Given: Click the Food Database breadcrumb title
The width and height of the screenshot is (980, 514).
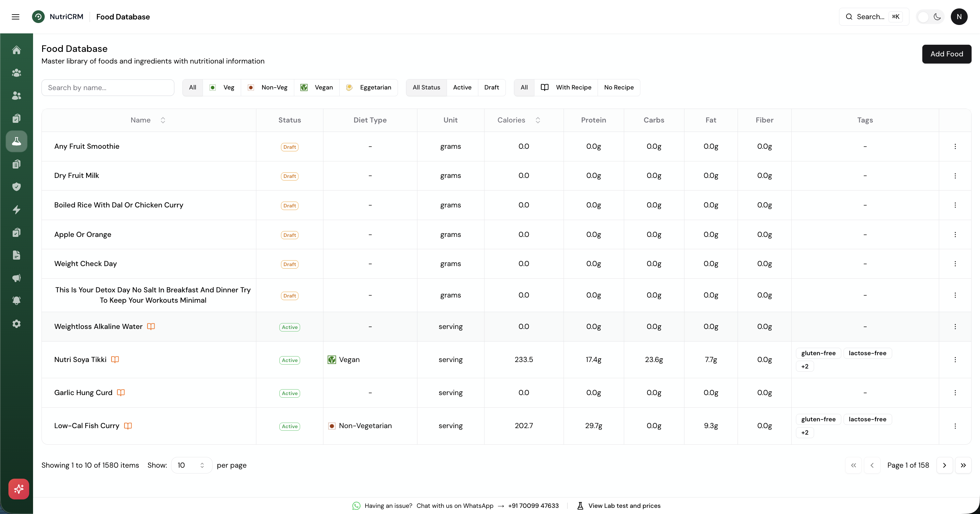Looking at the screenshot, I should 123,17.
